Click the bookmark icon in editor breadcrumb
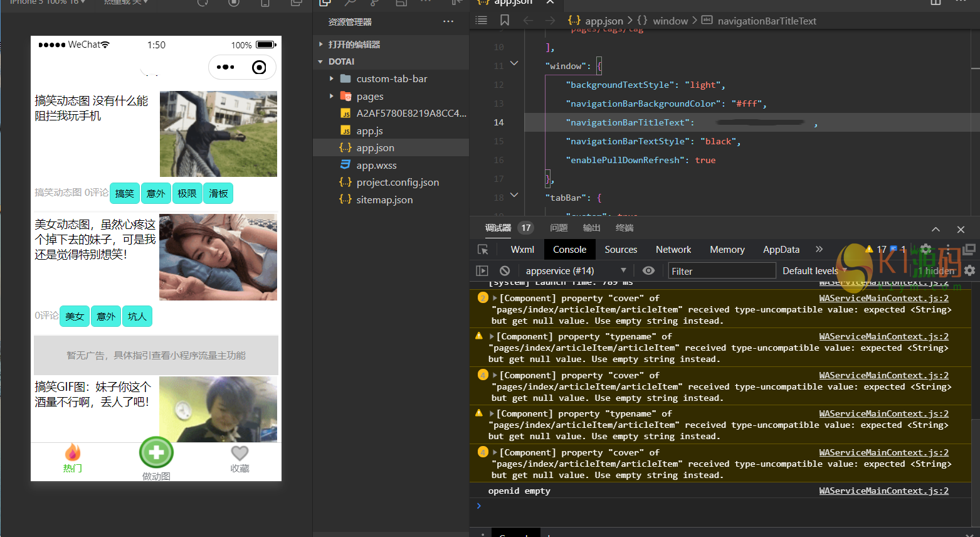980x537 pixels. [x=505, y=21]
